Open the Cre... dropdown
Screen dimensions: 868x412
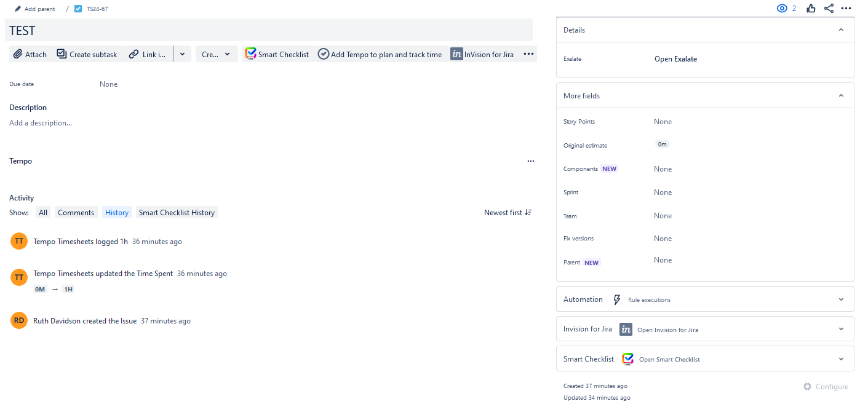217,54
